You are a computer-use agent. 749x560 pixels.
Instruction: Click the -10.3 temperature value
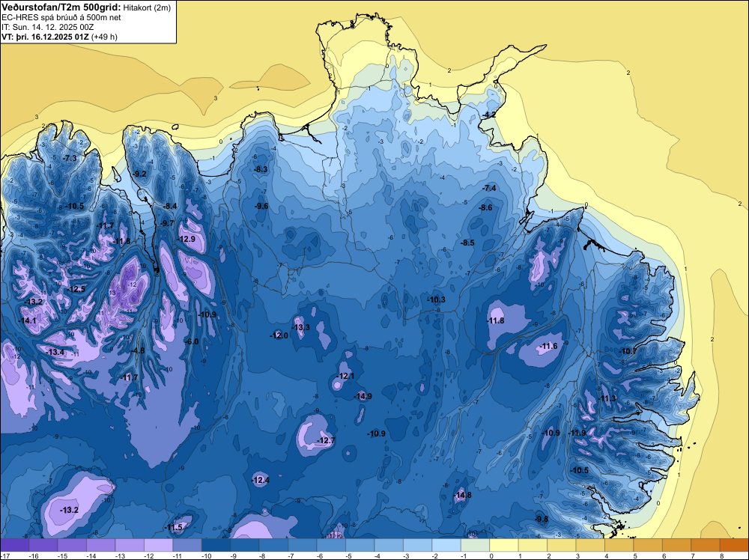[x=436, y=299]
